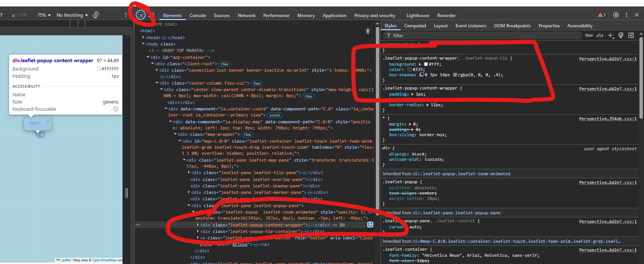Image resolution: width=644 pixels, height=264 pixels.
Task: Click the new style rule plus icon
Action: coord(610,35)
